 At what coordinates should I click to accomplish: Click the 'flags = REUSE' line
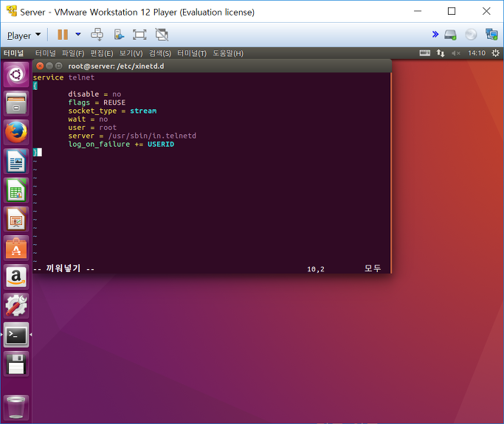click(97, 102)
